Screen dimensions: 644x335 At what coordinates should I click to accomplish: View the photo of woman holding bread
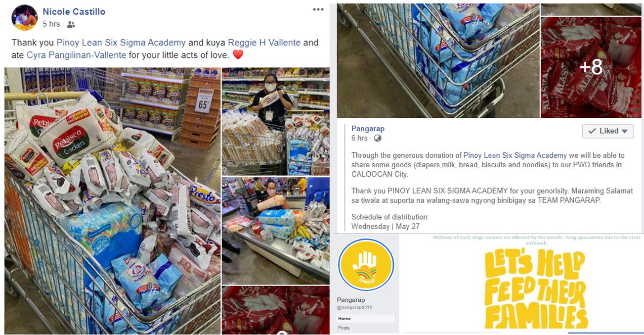pyautogui.click(x=275, y=122)
